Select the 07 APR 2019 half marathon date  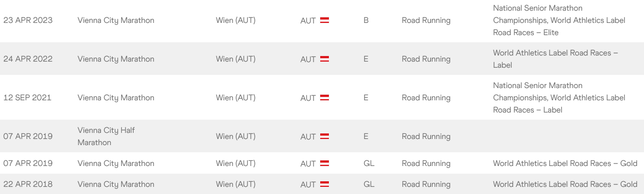pos(28,136)
